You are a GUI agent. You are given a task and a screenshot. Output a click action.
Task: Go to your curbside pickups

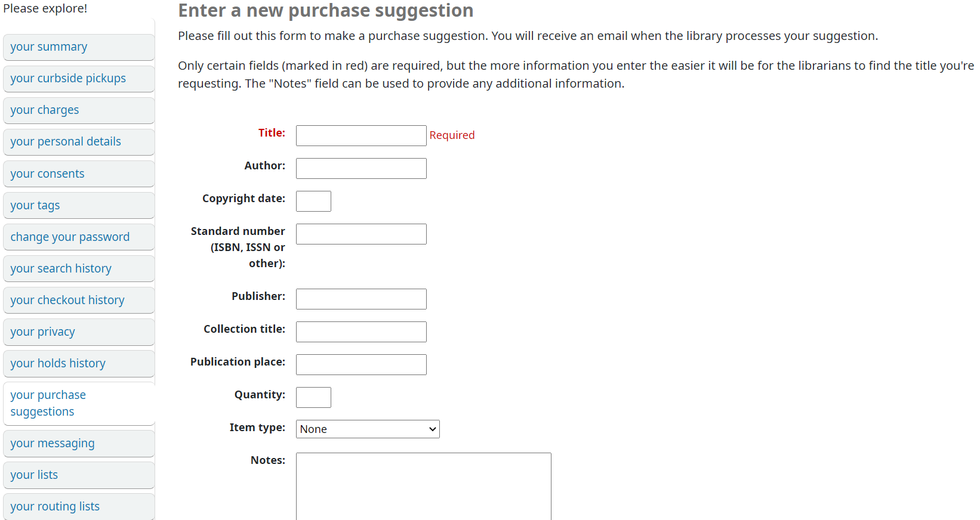tap(79, 79)
